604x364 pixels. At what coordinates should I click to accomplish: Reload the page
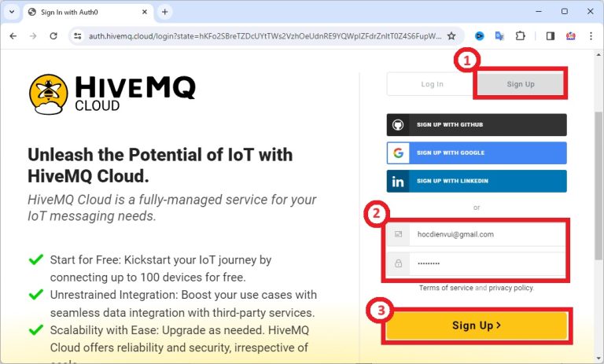coord(53,35)
